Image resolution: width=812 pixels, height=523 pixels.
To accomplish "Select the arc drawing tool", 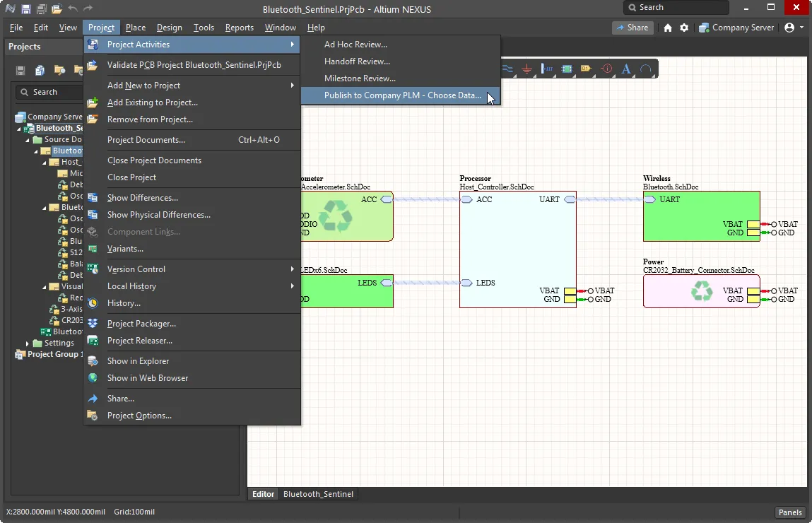I will pyautogui.click(x=646, y=69).
